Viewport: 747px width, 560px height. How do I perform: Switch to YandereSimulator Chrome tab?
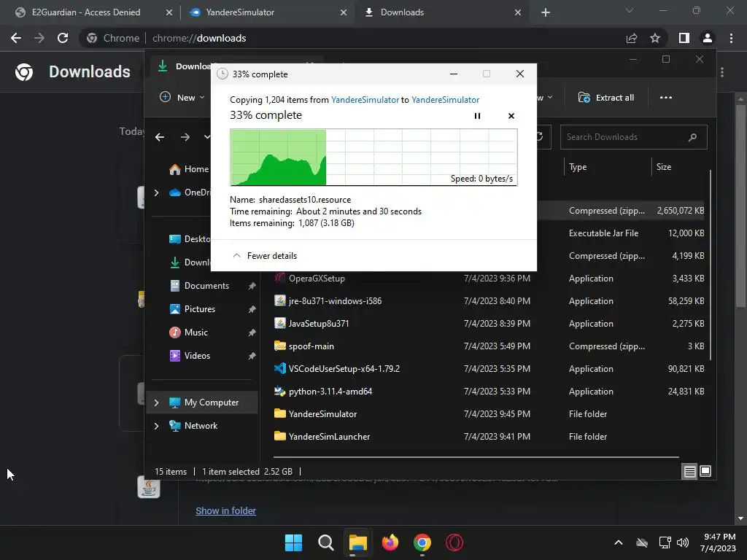pos(240,12)
